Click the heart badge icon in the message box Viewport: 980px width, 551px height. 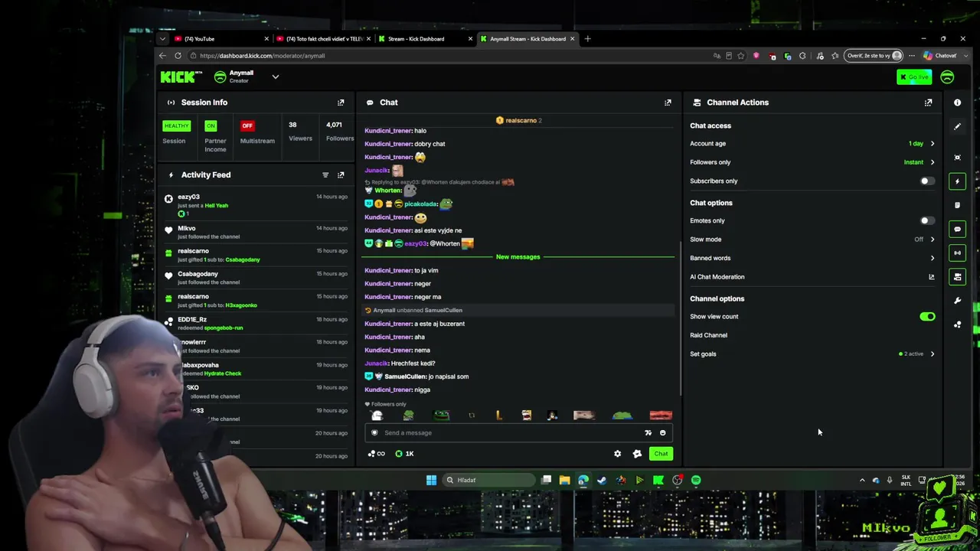tap(374, 433)
